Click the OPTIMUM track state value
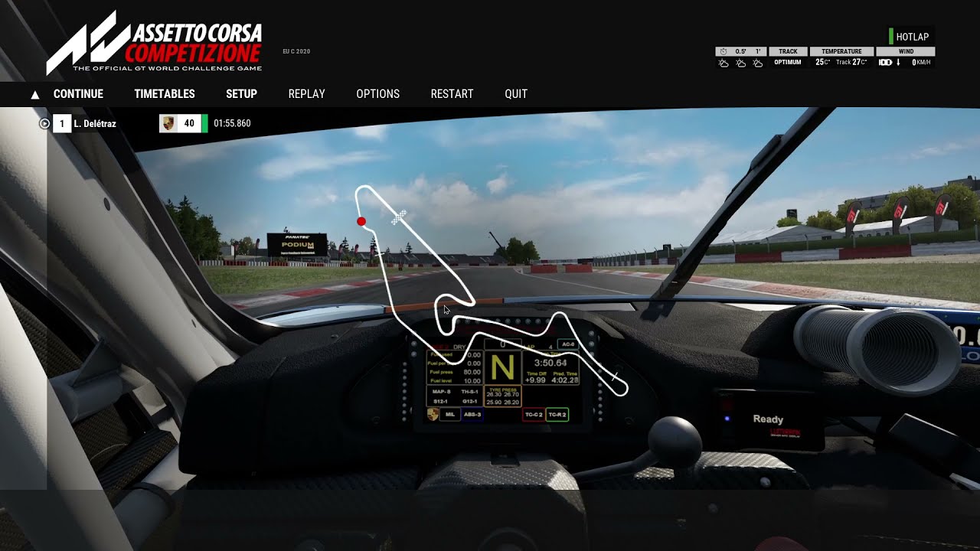 click(x=788, y=62)
